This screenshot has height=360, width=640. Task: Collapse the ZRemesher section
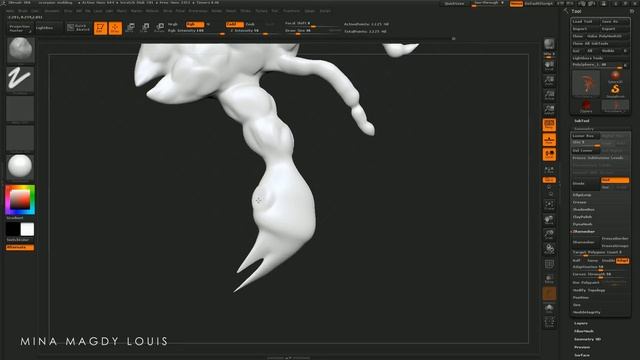tap(584, 231)
